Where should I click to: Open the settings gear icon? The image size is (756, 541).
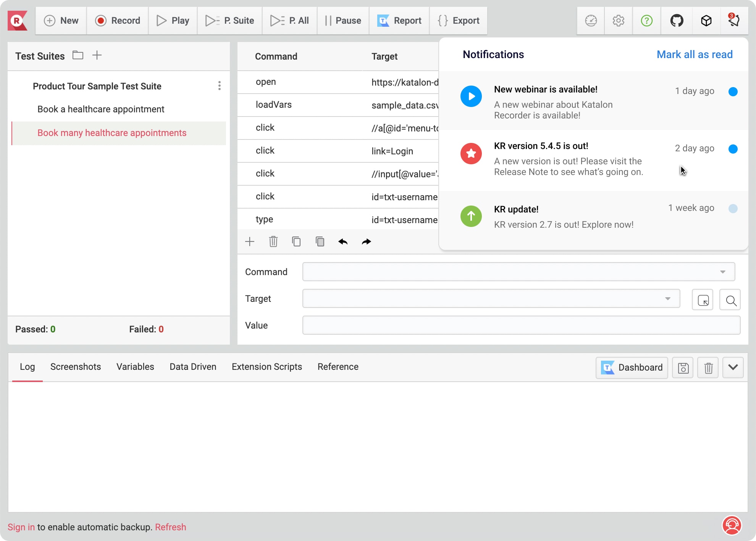[619, 21]
